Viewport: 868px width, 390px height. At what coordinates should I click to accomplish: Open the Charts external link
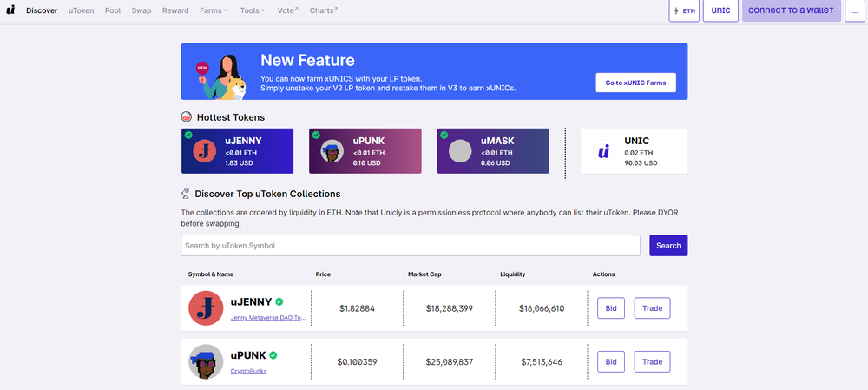[324, 10]
